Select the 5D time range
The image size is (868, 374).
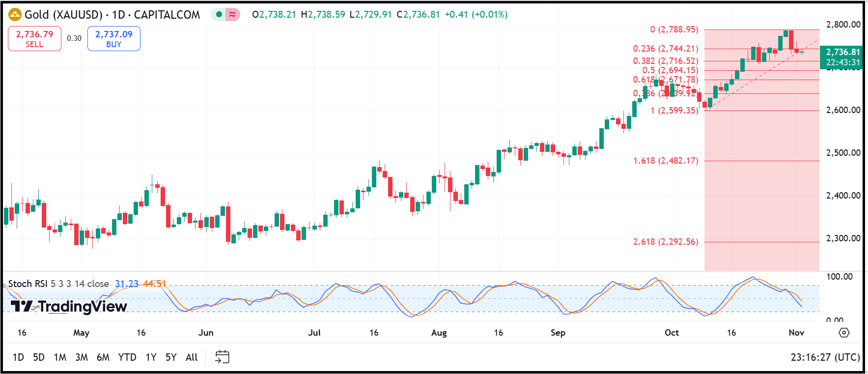click(x=39, y=357)
